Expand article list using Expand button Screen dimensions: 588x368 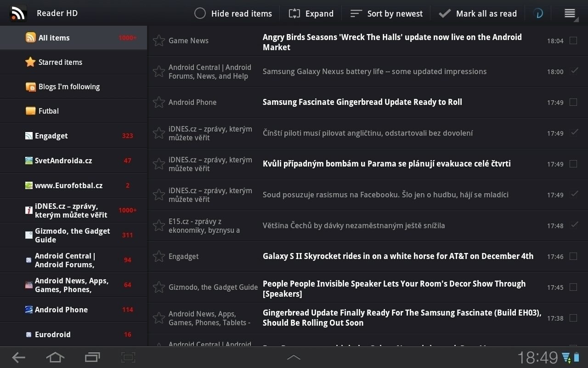[x=311, y=13]
